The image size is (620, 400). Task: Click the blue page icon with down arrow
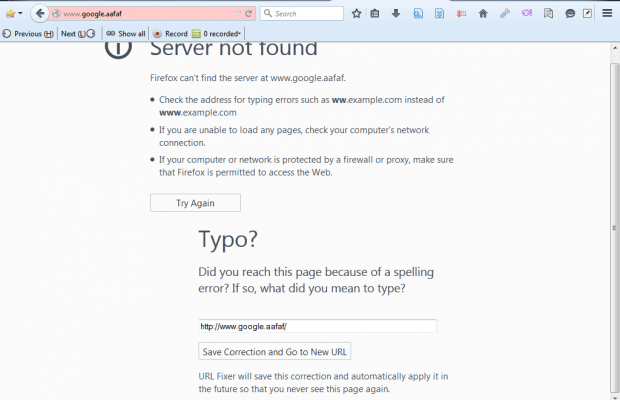[x=439, y=13]
